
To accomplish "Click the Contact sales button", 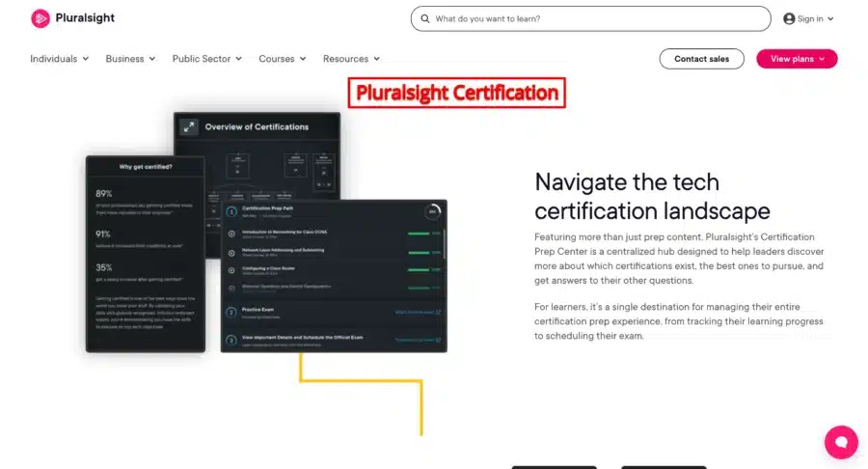I will (701, 59).
